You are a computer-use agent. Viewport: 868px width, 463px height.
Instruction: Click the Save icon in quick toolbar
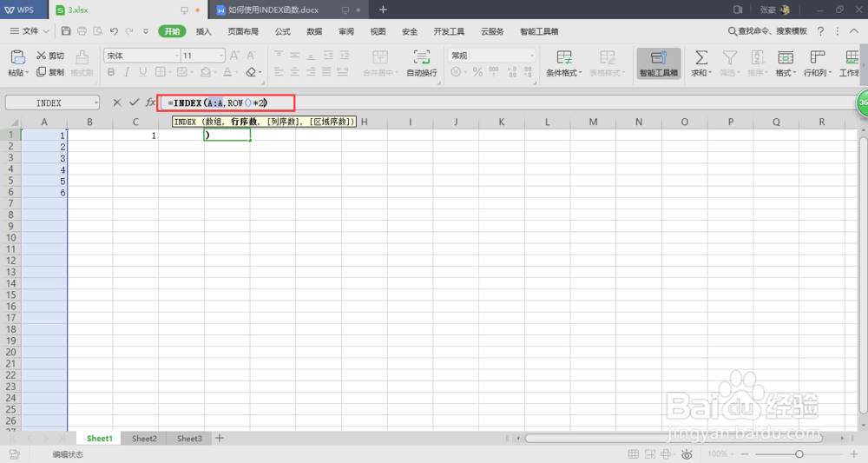tap(66, 31)
